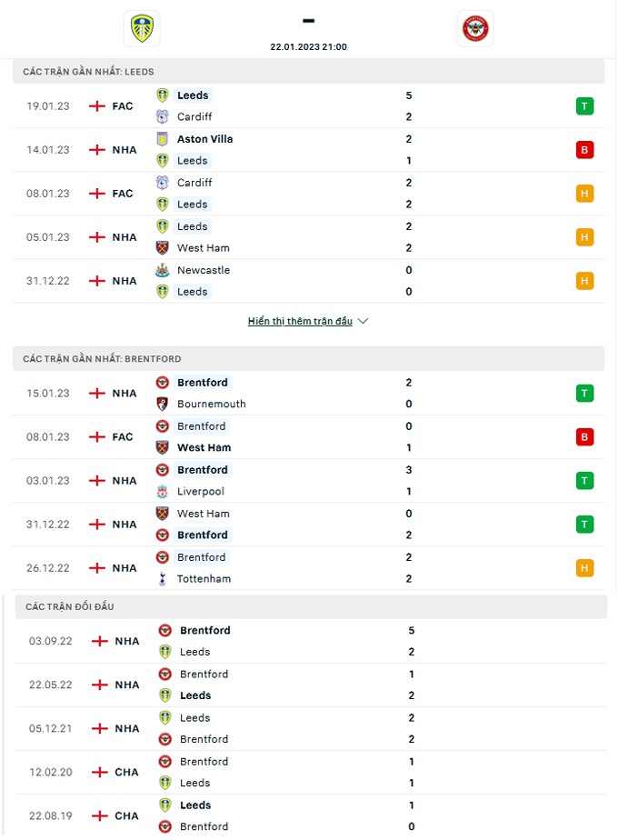Expand more matches with the chevron arrow
This screenshot has height=840, width=618.
[364, 321]
